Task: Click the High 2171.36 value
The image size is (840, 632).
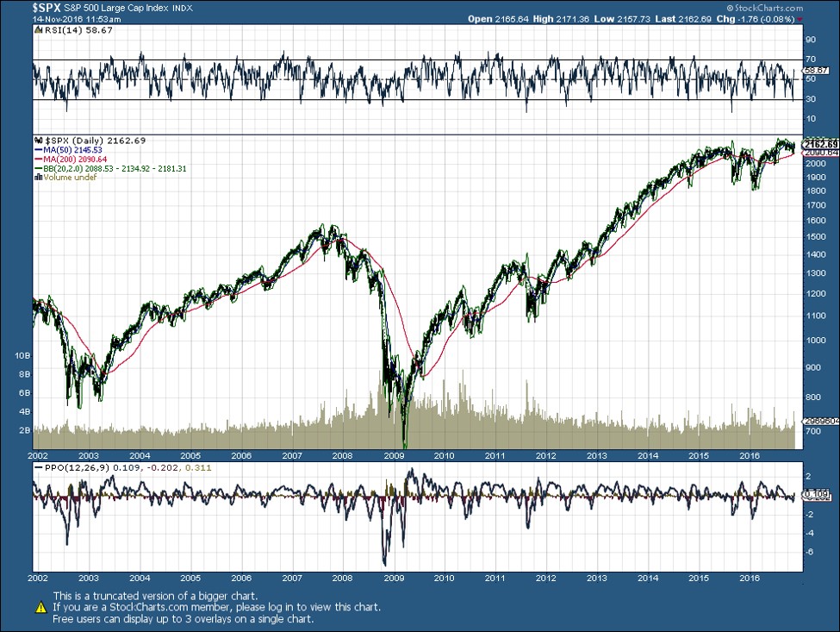Action: tap(561, 19)
